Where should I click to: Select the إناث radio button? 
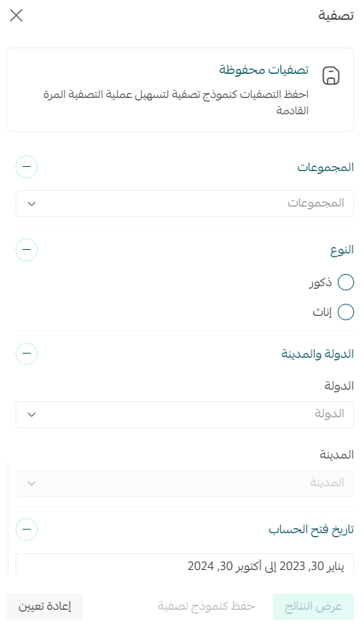tap(346, 312)
